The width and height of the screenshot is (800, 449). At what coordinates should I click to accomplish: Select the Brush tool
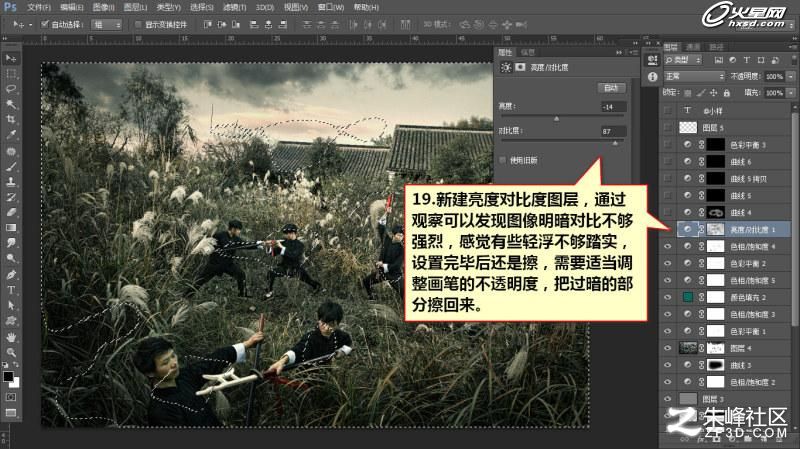tap(11, 167)
